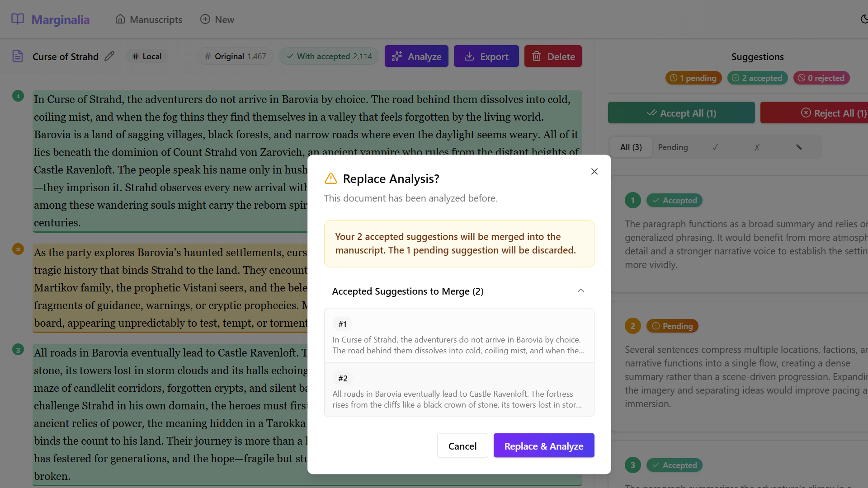Click the #2 accepted suggestion entry
This screenshot has width=868, height=488.
coord(459,390)
